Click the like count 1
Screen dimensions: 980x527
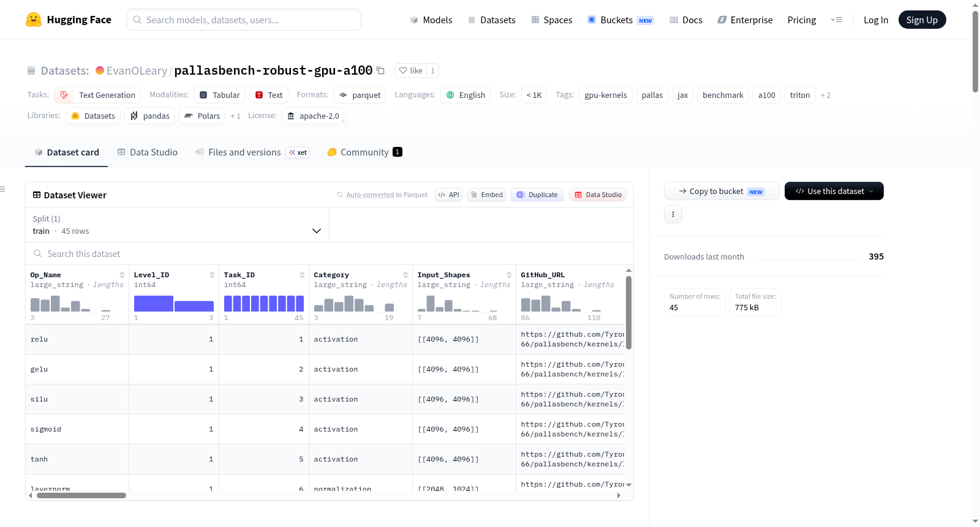[432, 70]
